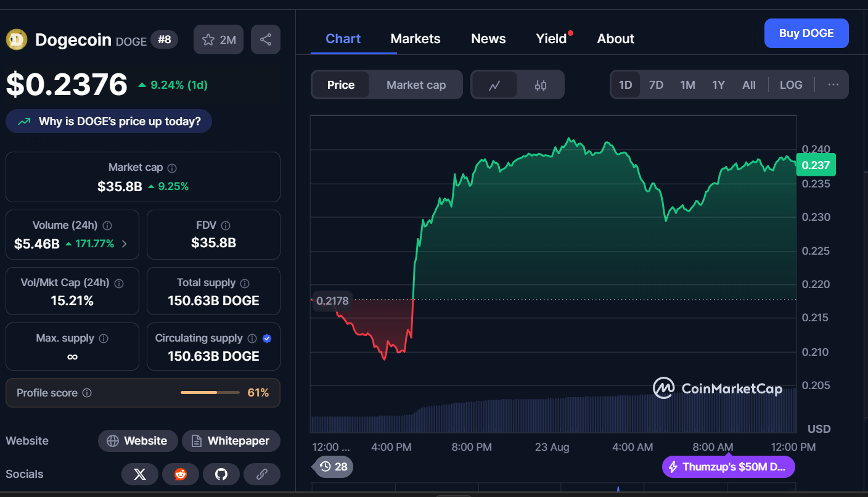Click the Thumzup's $50M D... event tag
Screen dimensions: 868x497
click(729, 467)
